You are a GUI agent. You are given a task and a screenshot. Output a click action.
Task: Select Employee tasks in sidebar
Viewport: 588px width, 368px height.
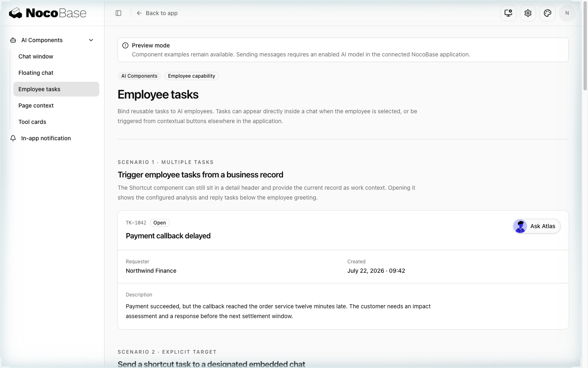[56, 89]
